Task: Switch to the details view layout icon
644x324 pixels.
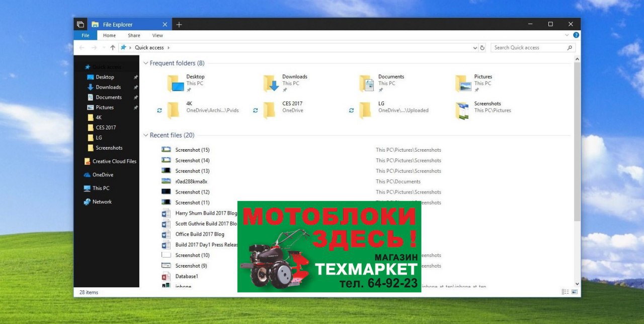Action: click(x=565, y=292)
